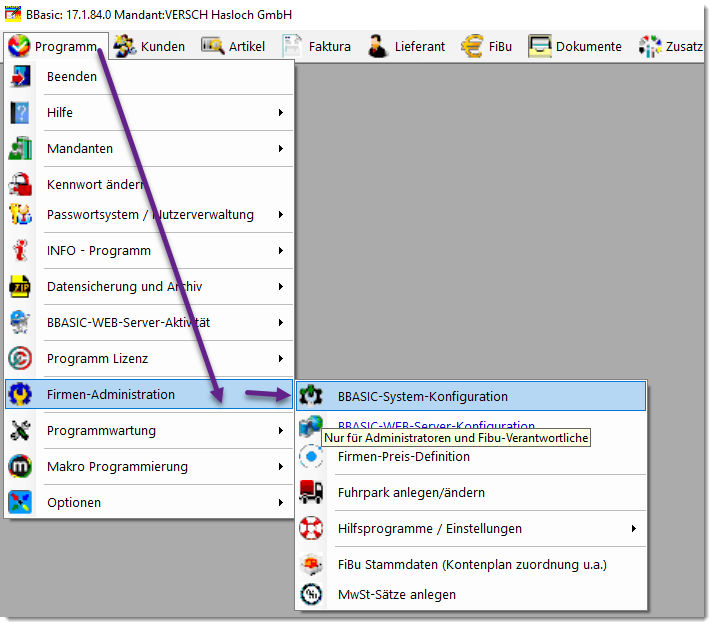714x627 pixels.
Task: Expand the BBASIC-WEB-Server-Aktivität submenu arrow
Action: click(x=281, y=322)
